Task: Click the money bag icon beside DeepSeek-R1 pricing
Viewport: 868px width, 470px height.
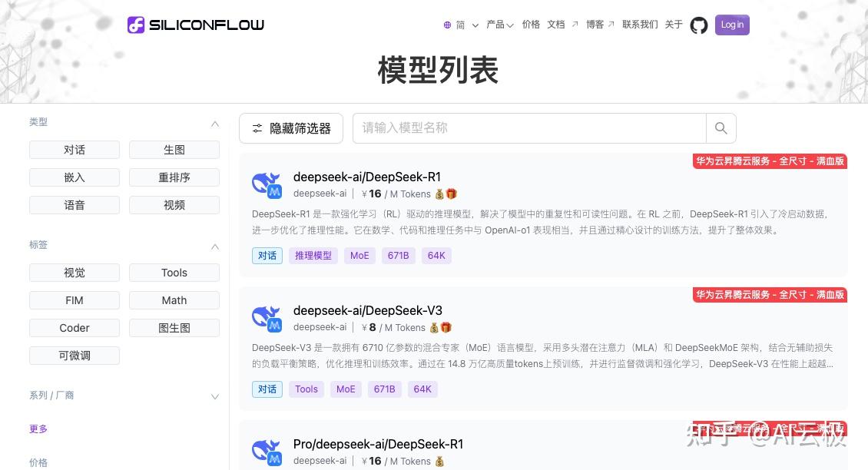Action: point(439,194)
